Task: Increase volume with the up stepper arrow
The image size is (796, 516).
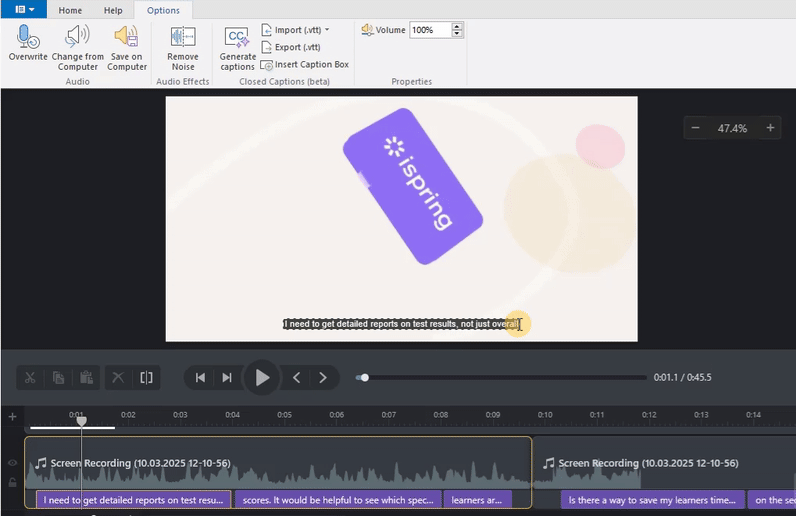Action: pyautogui.click(x=457, y=26)
